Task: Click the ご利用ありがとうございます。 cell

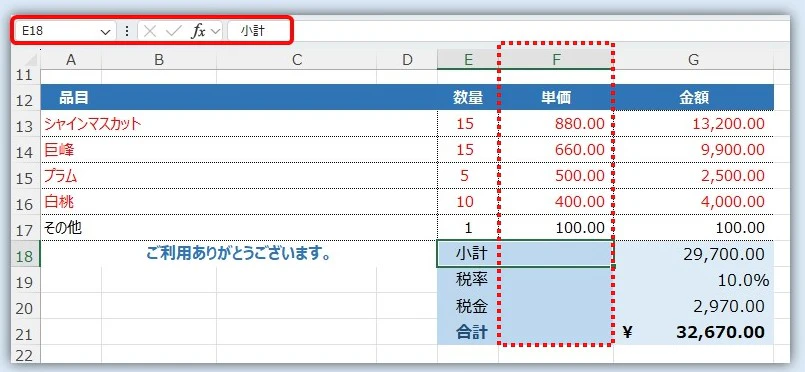Action: coord(239,253)
